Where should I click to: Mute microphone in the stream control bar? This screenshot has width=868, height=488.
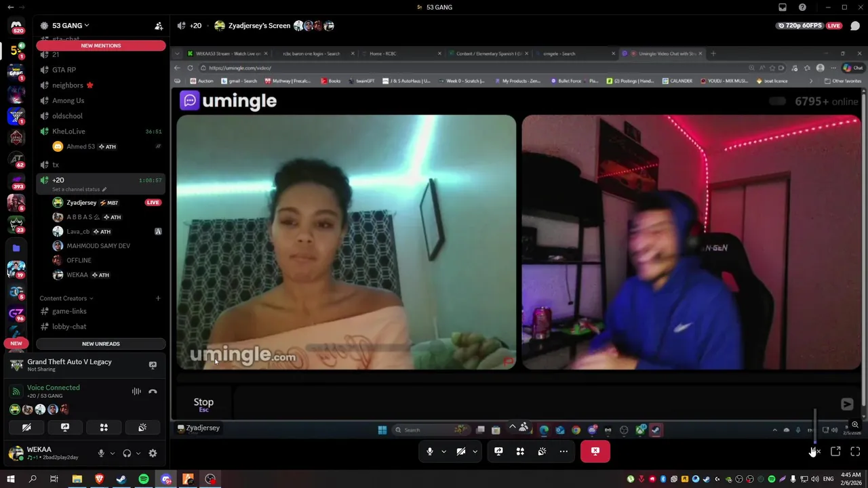point(430,451)
